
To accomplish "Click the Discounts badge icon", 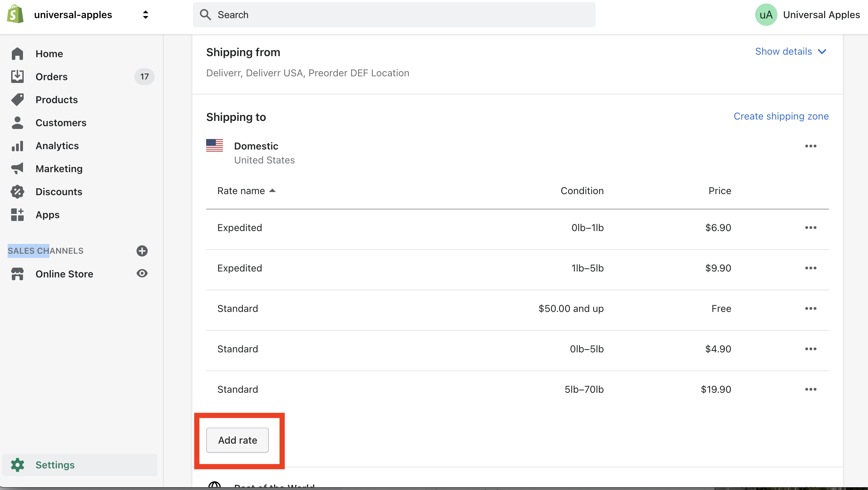I will click(x=17, y=192).
